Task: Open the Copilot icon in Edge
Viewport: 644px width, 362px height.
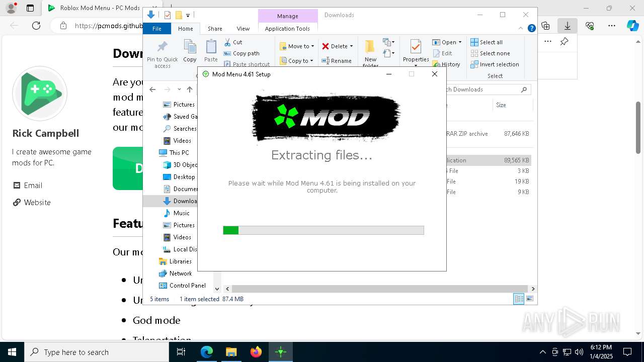Action: coord(632,26)
